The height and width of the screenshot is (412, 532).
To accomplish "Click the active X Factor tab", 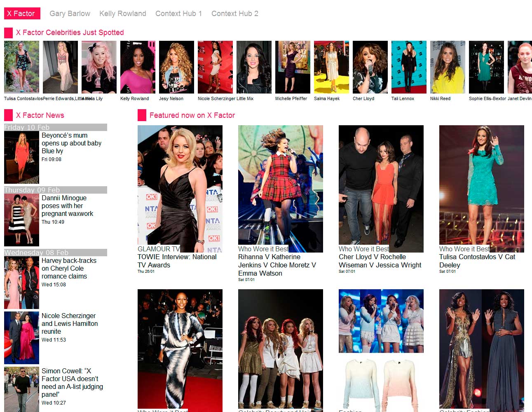I will click(x=22, y=14).
